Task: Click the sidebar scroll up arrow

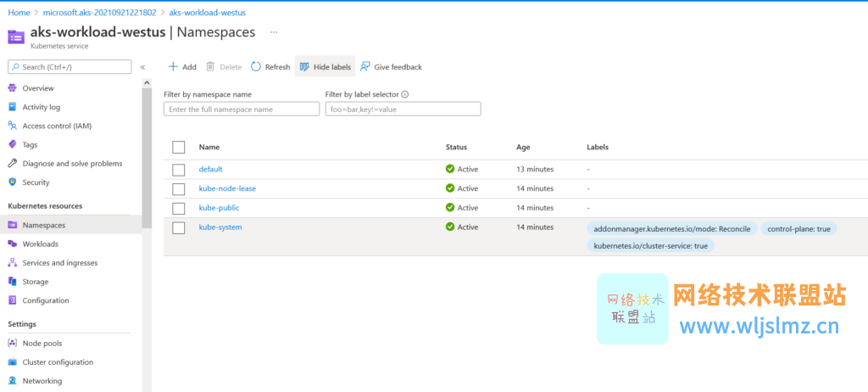Action: pos(147,82)
